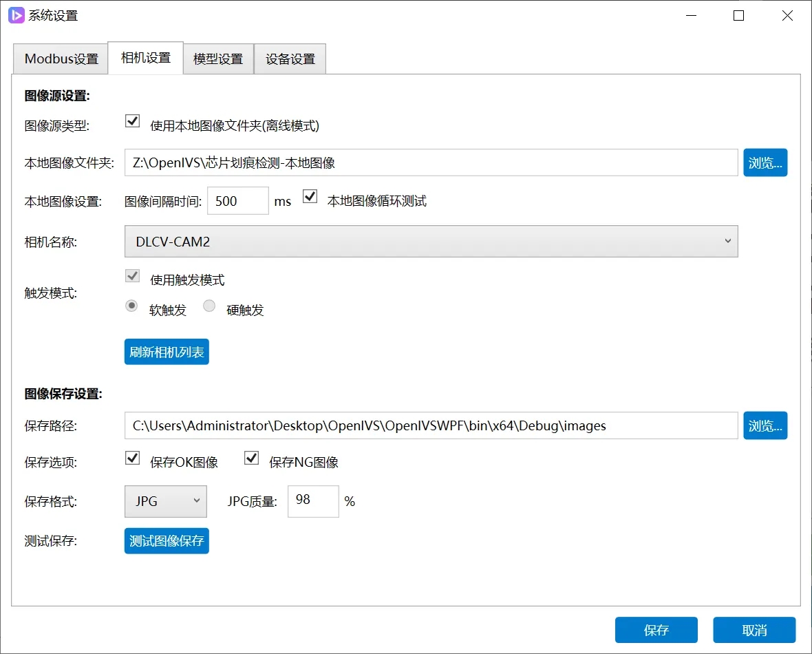Screen dimensions: 812x654
Task: Toggle the 保存OK图像 checkbox
Action: coord(133,458)
